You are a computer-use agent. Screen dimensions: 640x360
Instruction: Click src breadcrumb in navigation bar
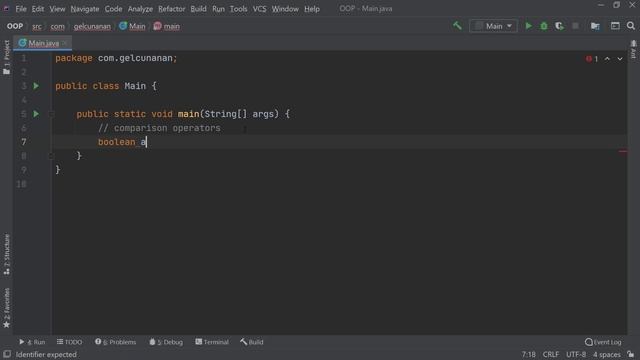(37, 26)
